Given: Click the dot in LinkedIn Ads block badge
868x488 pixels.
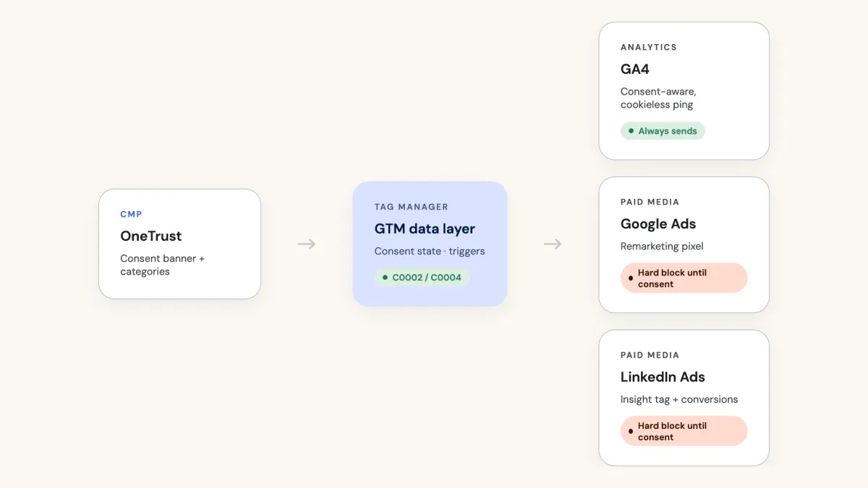Looking at the screenshot, I should pyautogui.click(x=631, y=432).
